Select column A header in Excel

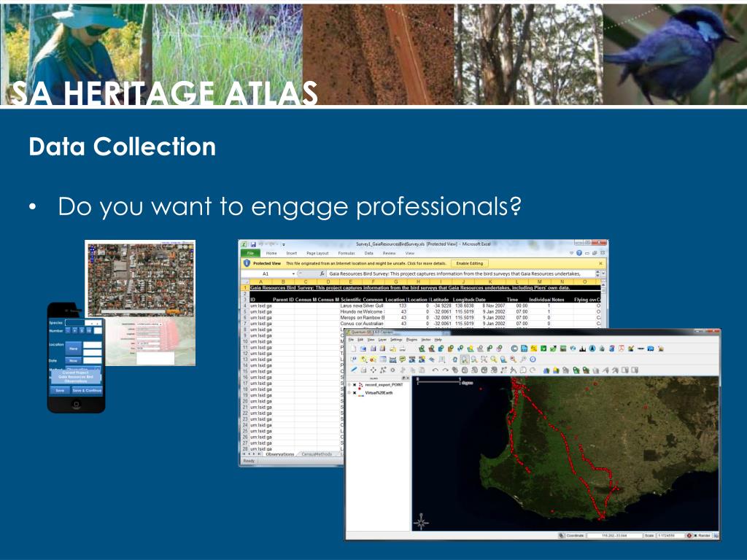[260, 281]
